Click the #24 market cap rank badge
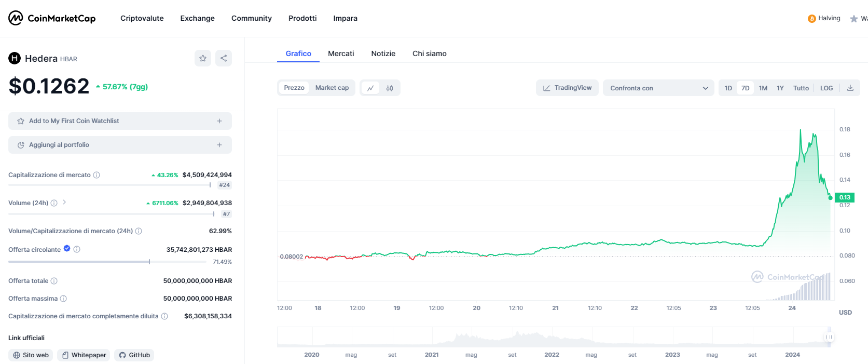Image resolution: width=868 pixels, height=364 pixels. pyautogui.click(x=225, y=185)
